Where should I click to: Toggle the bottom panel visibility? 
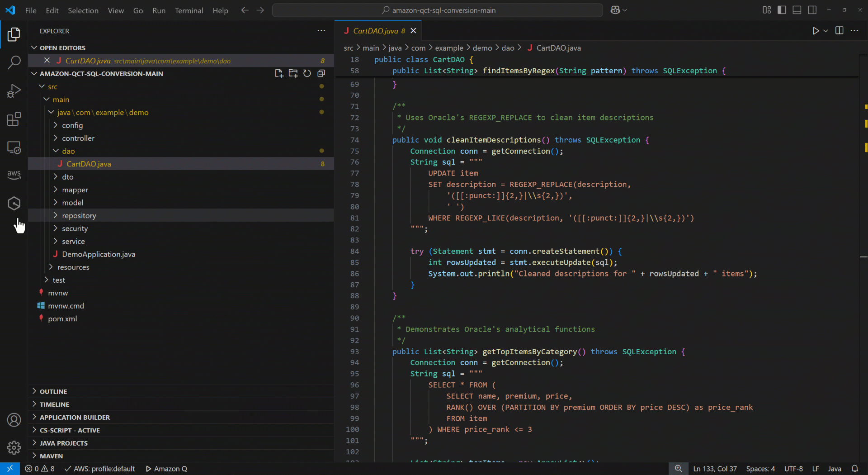tap(797, 10)
